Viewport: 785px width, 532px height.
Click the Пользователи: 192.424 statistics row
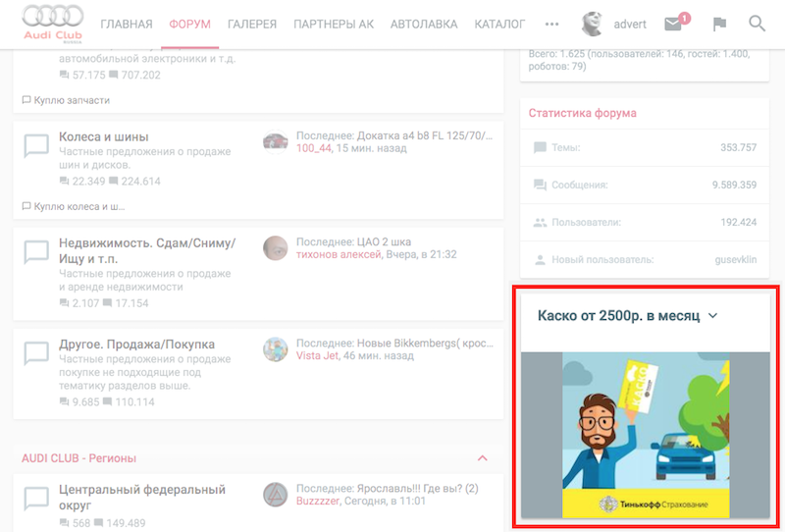[x=645, y=222]
